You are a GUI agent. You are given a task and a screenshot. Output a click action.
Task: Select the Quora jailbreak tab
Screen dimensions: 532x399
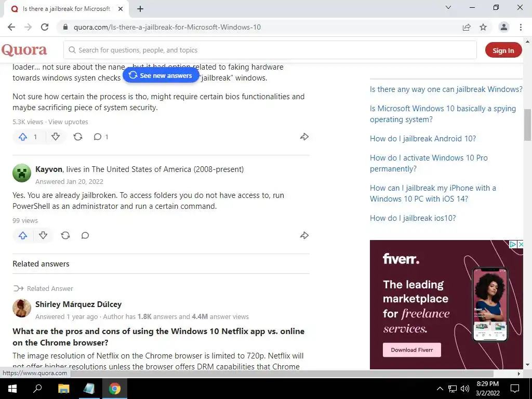66,9
